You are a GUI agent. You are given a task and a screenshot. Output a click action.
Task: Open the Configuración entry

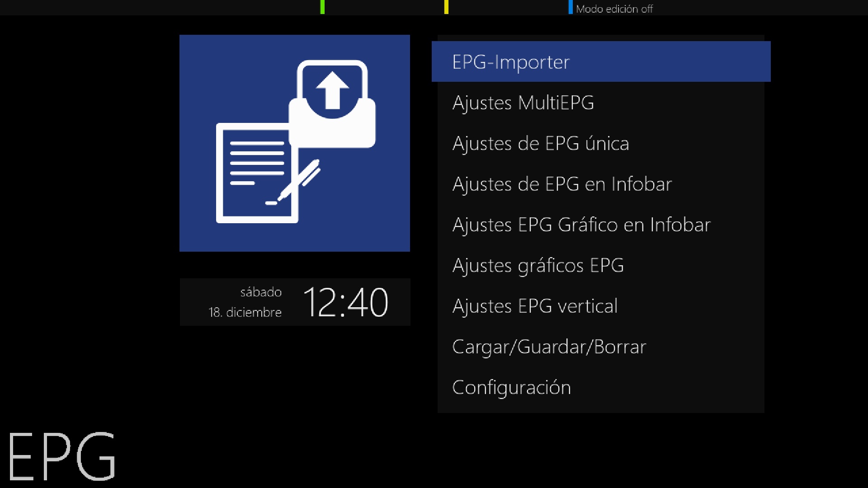pyautogui.click(x=601, y=387)
